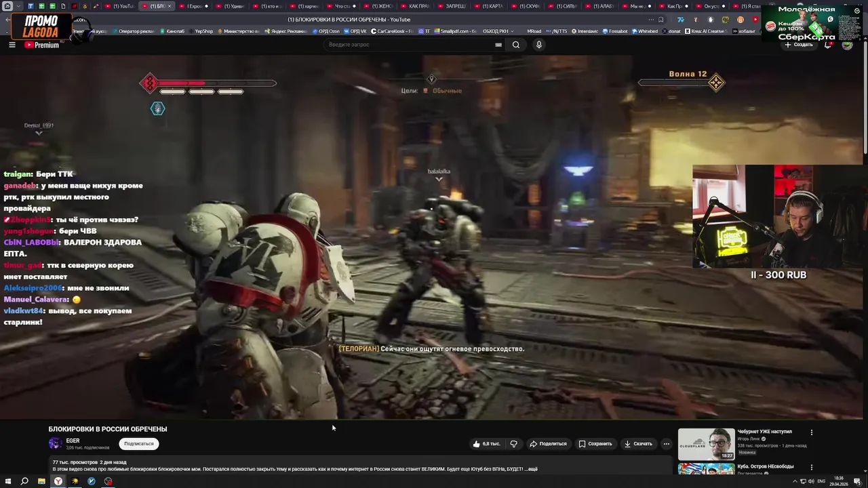Switch to the (1) YouTube browser tab
The image size is (868, 488).
tap(120, 6)
